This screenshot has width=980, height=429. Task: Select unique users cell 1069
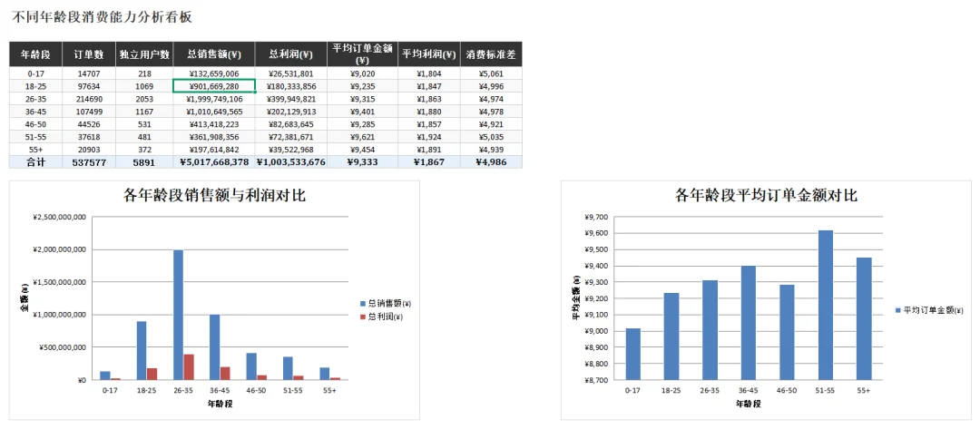(144, 86)
